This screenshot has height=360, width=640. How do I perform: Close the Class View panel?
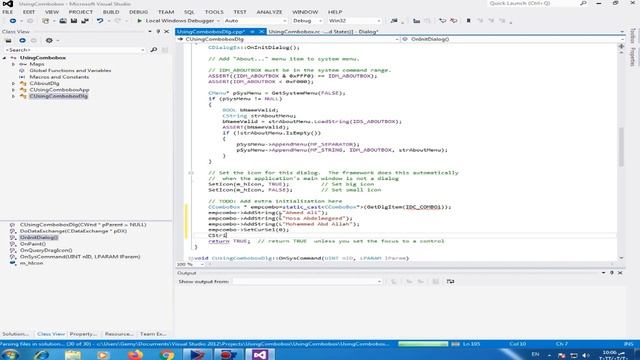coord(167,31)
